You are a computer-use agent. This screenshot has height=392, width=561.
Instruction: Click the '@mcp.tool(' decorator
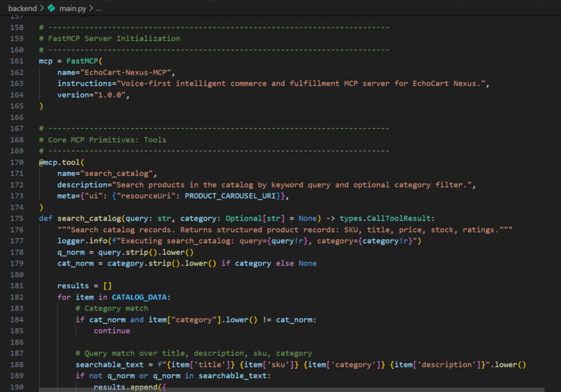pos(61,162)
